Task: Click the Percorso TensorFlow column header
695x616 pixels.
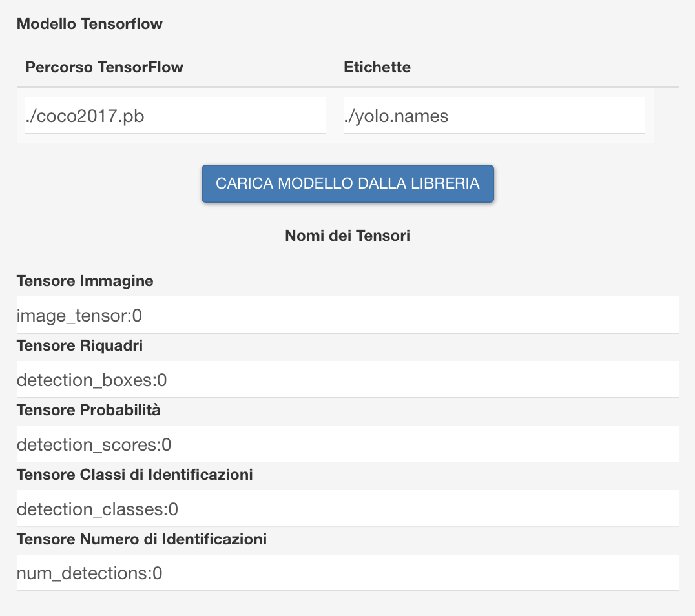Action: click(x=104, y=67)
